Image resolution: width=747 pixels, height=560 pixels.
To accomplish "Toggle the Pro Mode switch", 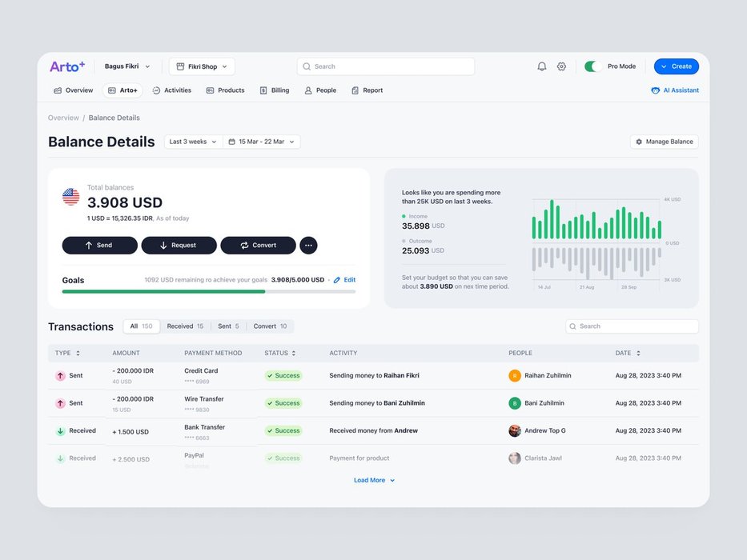I will pos(593,66).
